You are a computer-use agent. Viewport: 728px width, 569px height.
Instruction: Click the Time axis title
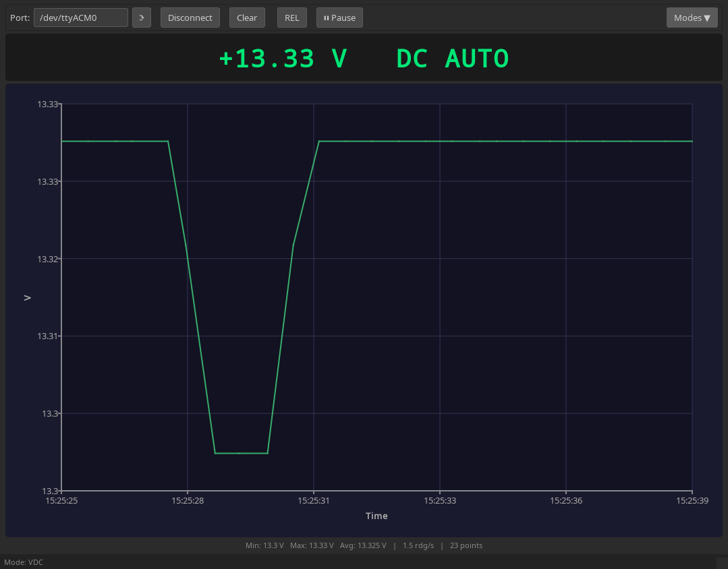pos(376,516)
